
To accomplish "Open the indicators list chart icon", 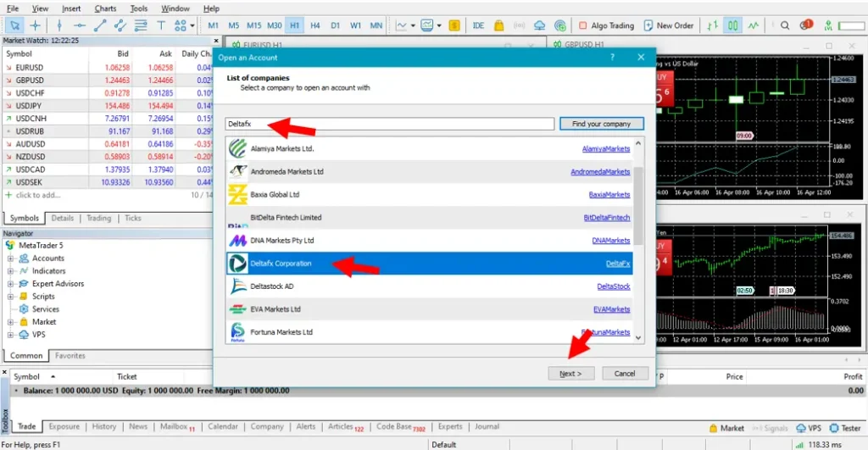I will click(401, 25).
